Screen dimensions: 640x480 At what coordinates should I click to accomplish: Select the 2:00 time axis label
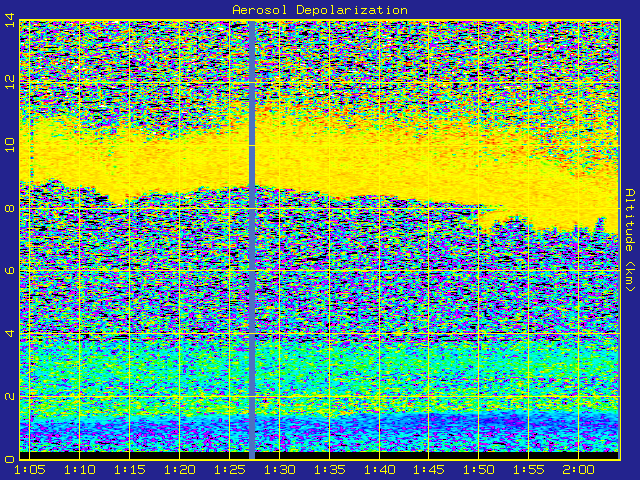579,470
